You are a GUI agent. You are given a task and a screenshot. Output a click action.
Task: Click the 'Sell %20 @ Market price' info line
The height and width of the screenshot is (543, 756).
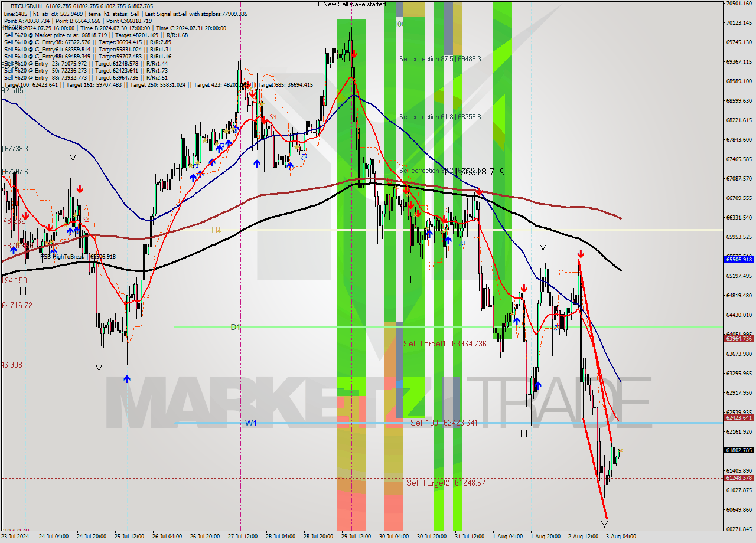[96, 35]
